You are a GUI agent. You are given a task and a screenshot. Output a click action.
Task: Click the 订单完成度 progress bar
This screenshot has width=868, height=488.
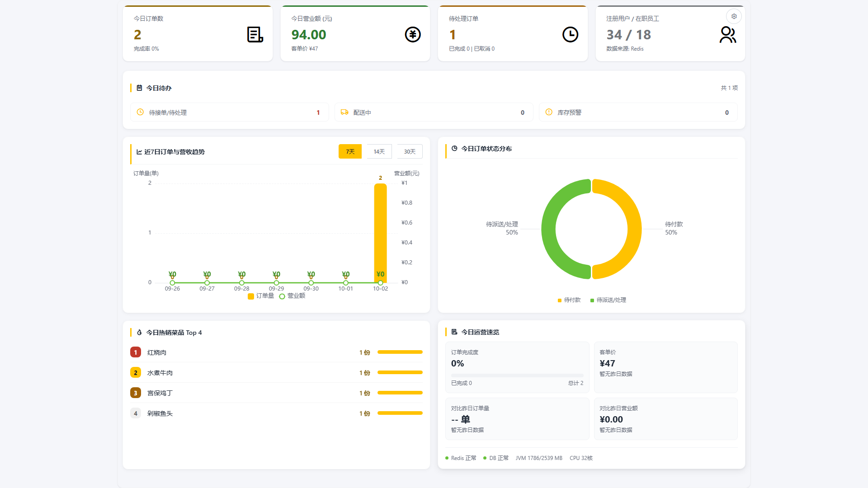[x=517, y=375]
